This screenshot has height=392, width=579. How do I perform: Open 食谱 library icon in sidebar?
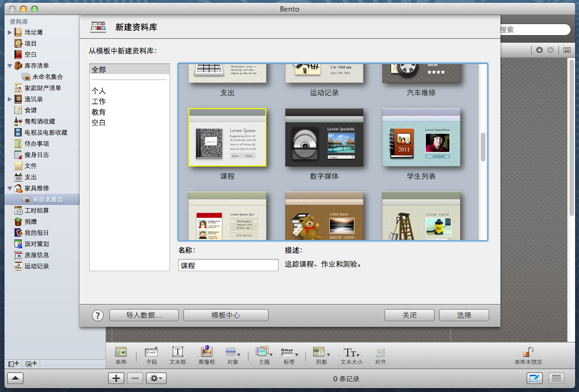click(x=18, y=110)
